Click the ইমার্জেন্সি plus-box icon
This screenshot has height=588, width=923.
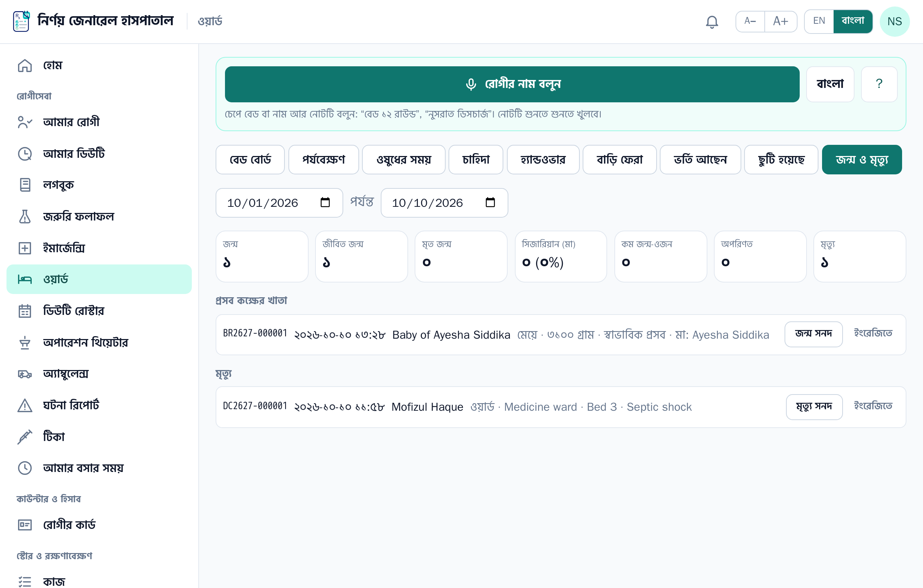click(25, 248)
